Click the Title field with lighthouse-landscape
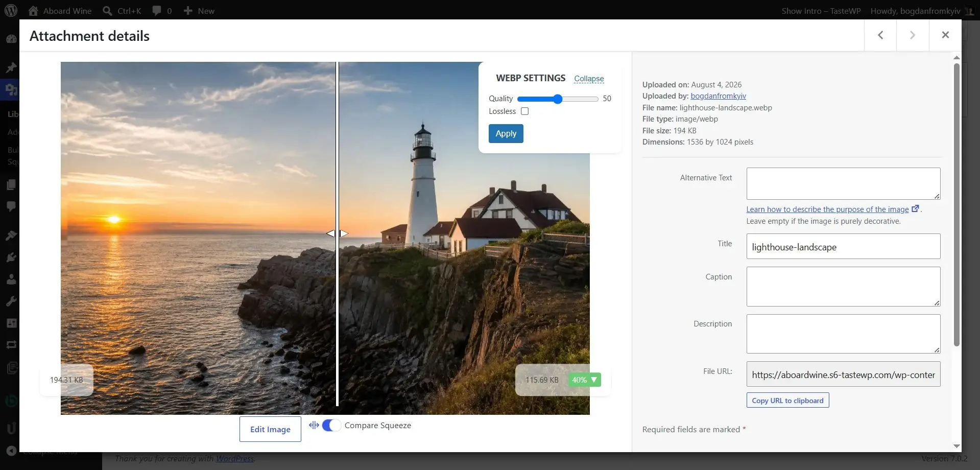Image resolution: width=980 pixels, height=470 pixels. [x=843, y=246]
